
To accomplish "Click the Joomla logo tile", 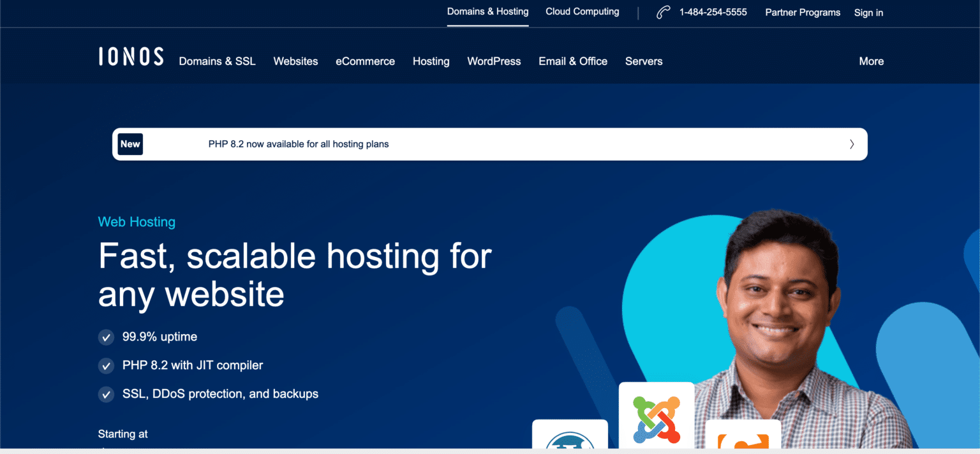I will [657, 418].
